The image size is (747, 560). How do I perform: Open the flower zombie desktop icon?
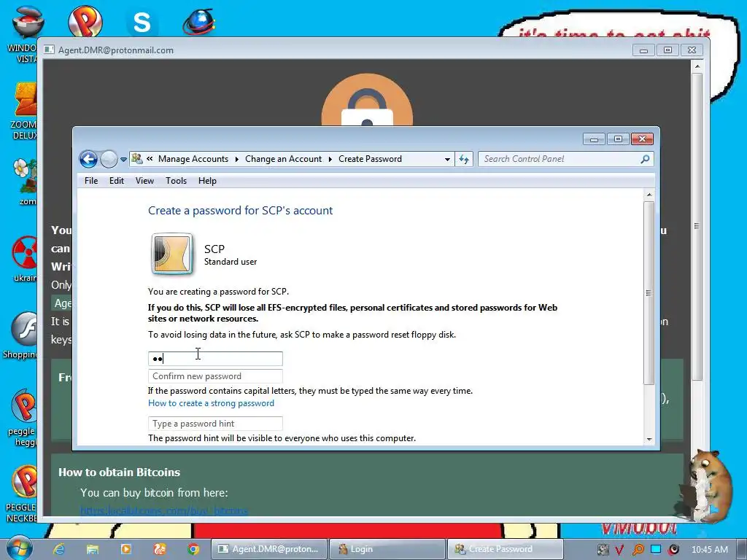coord(25,182)
